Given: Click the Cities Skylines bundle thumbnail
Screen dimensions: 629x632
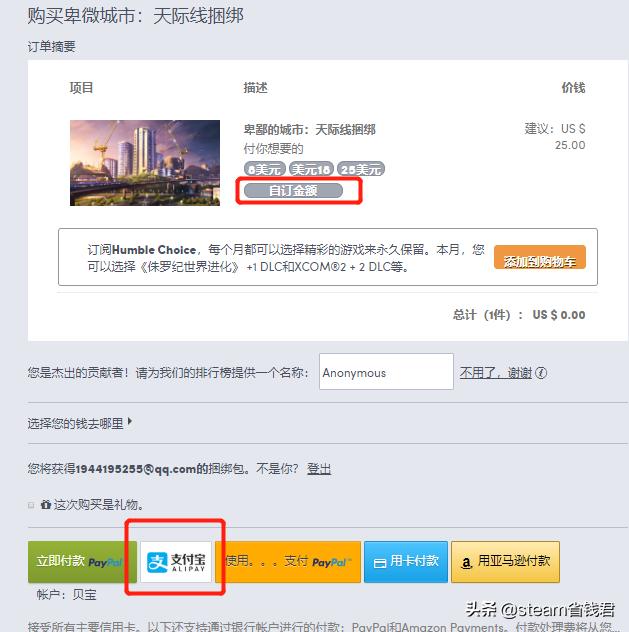Looking at the screenshot, I should pos(145,163).
